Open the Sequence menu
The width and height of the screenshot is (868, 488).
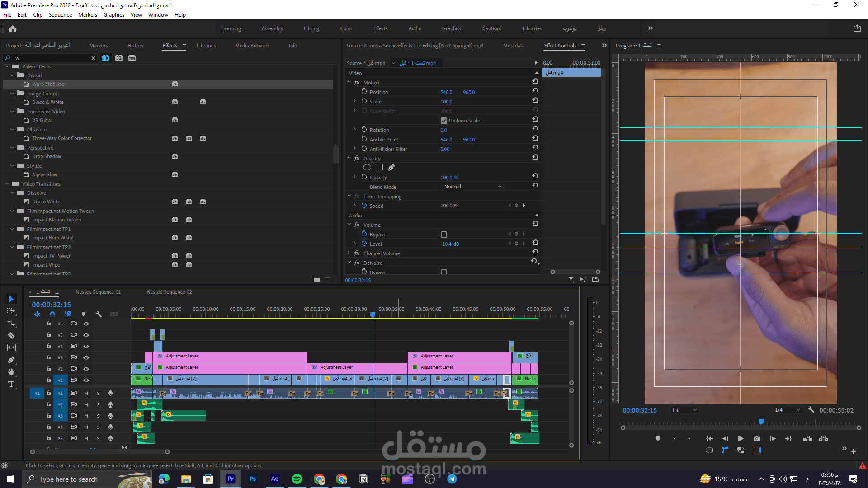point(60,15)
